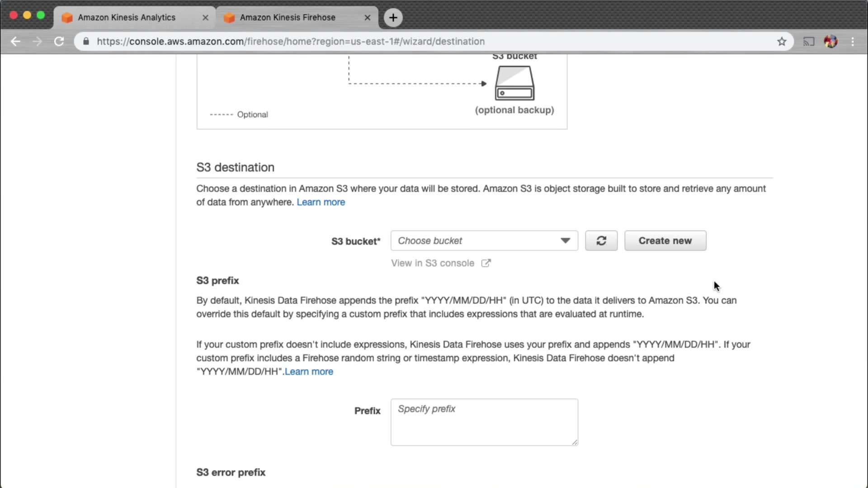Click the browser forward arrow
The width and height of the screenshot is (868, 488).
click(x=37, y=42)
